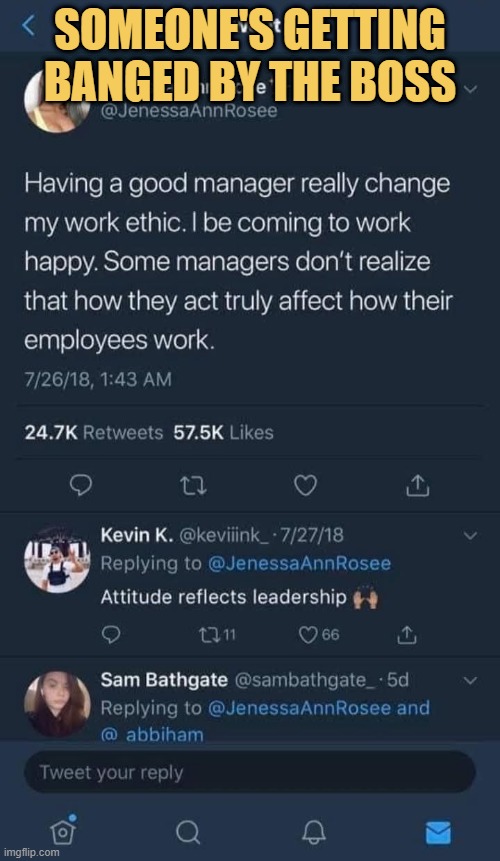Open the Home tab in bottom bar

(x=63, y=830)
